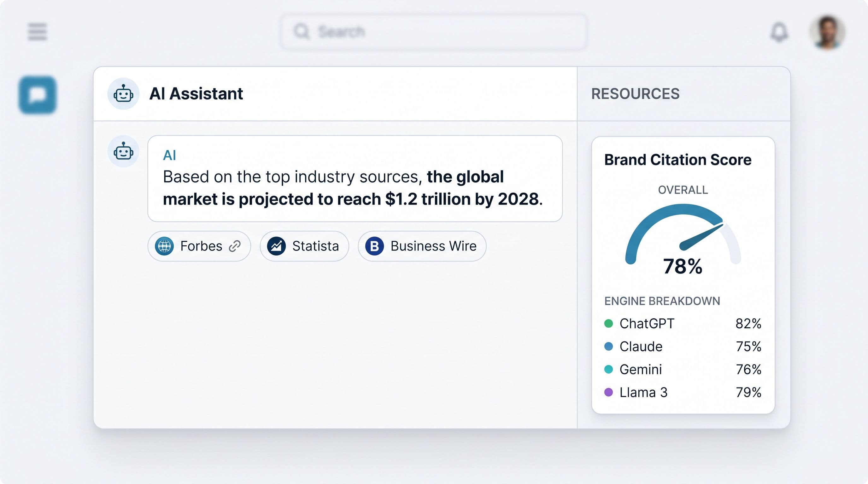Click the robot icon beside AI Assistant title
The height and width of the screenshot is (484, 868).
point(123,93)
